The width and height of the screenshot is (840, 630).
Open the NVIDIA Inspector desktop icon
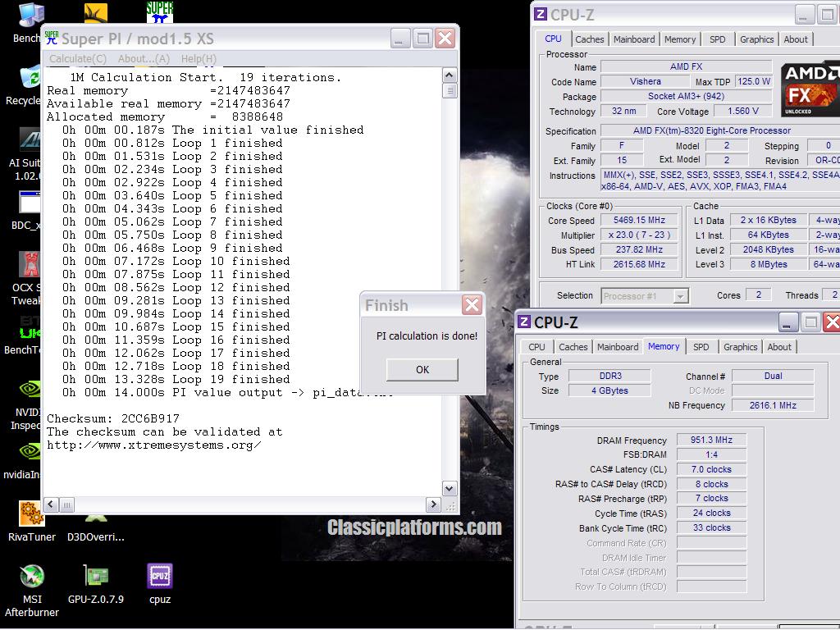coord(25,404)
